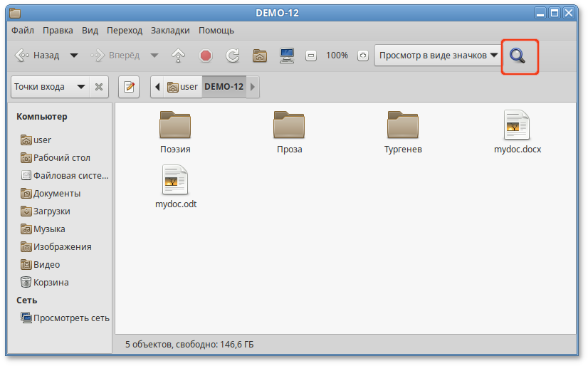Screen dimensions: 588x366
Task: Select Корзина in the sidebar
Action: click(x=50, y=282)
